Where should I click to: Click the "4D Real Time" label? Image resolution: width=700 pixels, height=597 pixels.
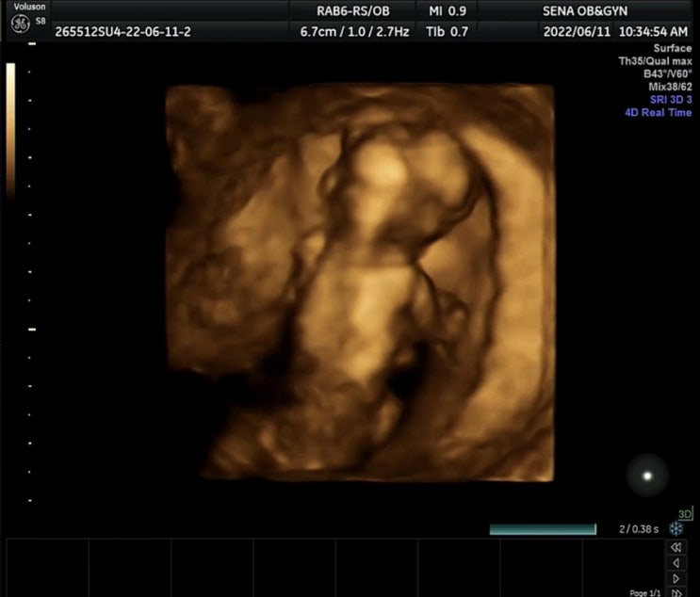(658, 112)
